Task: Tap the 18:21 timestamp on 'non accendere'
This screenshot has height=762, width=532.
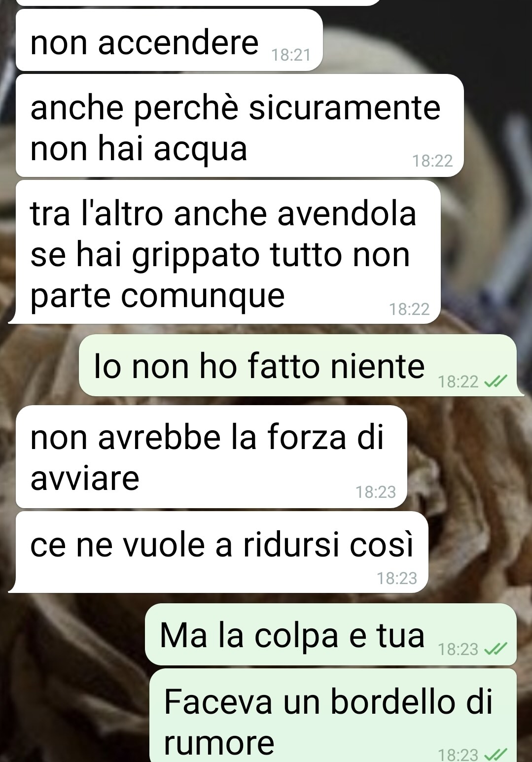Action: point(291,55)
